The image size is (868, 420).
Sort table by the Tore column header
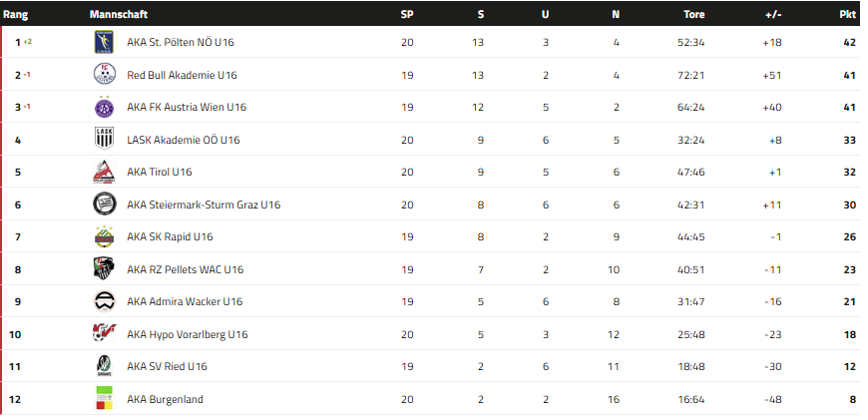(693, 15)
